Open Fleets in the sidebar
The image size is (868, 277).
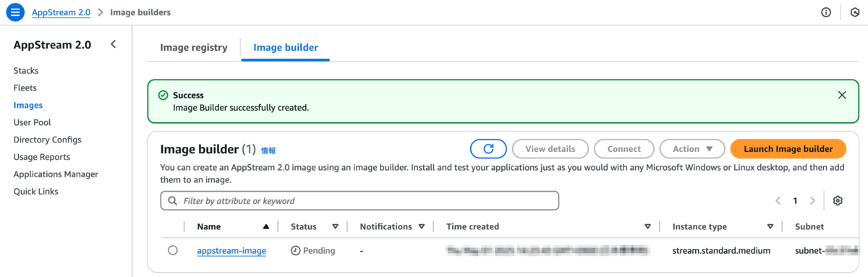[x=25, y=88]
